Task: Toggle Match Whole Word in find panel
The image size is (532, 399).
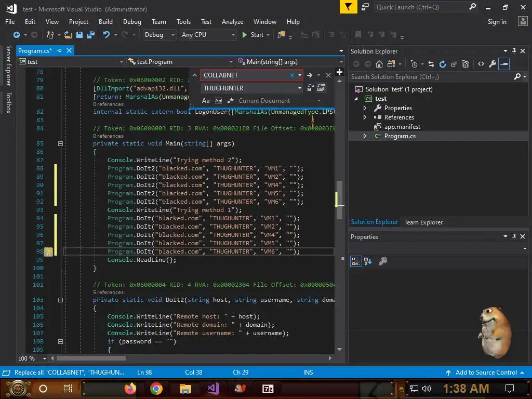Action: pyautogui.click(x=218, y=100)
